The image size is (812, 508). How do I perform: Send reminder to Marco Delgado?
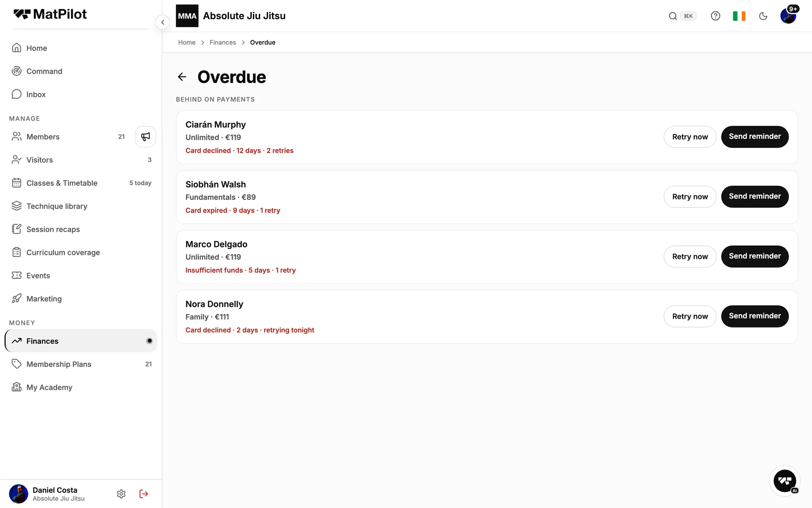point(755,256)
